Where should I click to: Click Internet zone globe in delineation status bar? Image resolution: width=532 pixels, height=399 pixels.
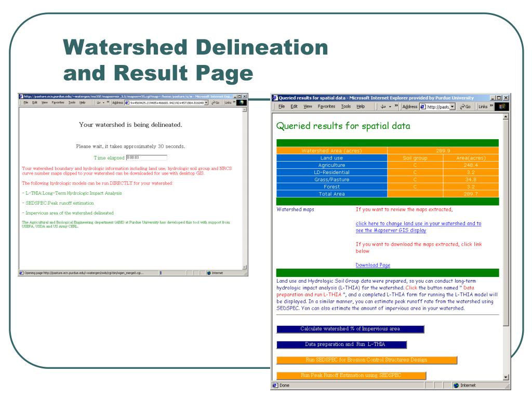tap(209, 273)
